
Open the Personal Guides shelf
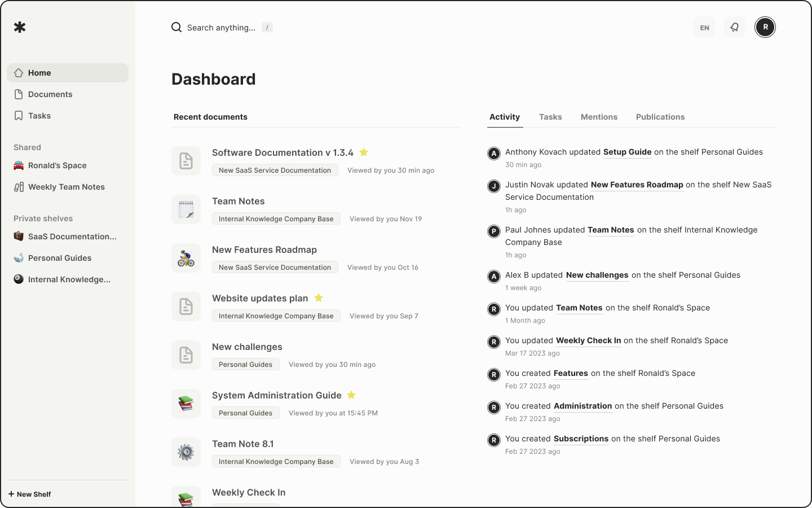(59, 257)
